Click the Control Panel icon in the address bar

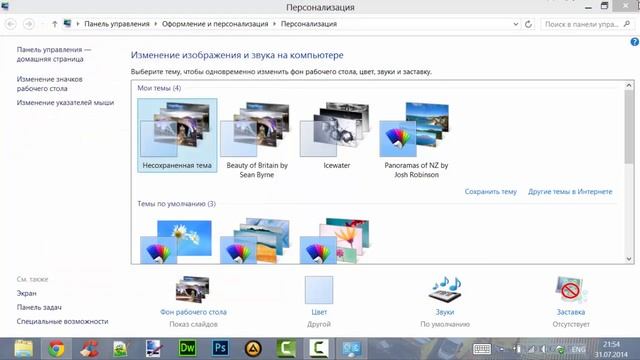click(67, 24)
